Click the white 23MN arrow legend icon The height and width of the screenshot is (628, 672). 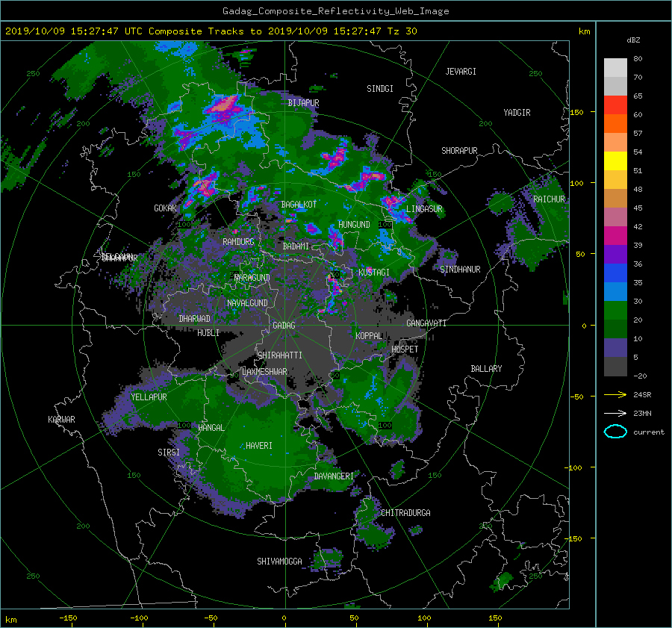pyautogui.click(x=615, y=413)
